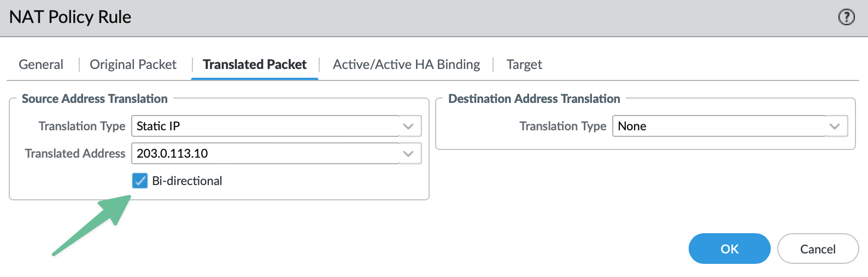This screenshot has width=868, height=277.
Task: Open the help icon in the dialog header
Action: [x=846, y=18]
